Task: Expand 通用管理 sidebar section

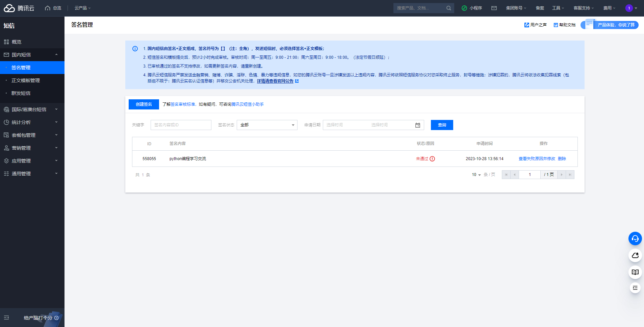Action: click(32, 174)
